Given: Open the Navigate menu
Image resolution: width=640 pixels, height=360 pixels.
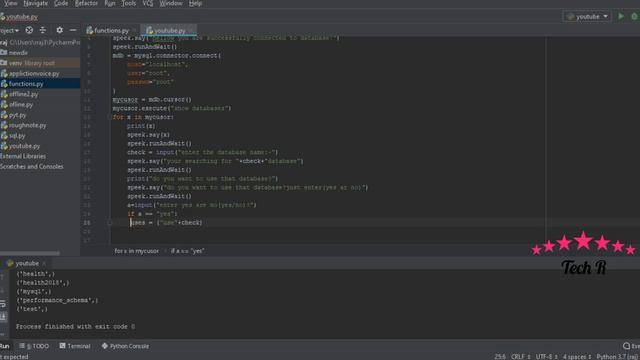Looking at the screenshot, I should point(36,3).
